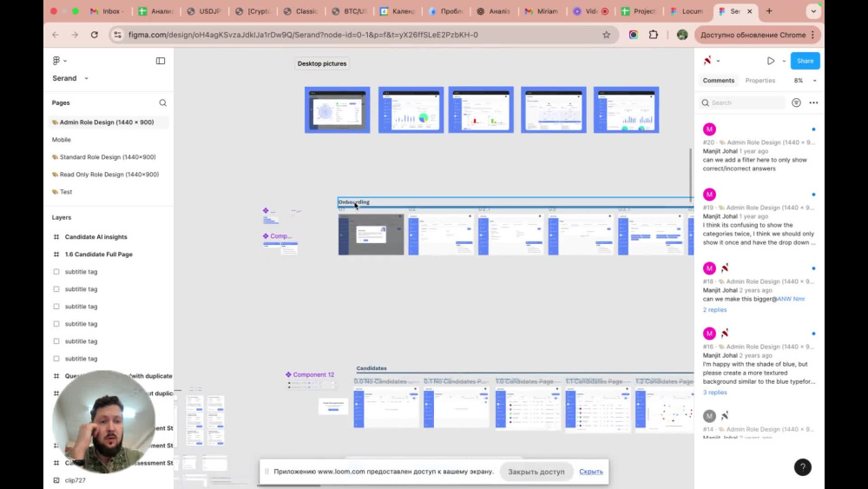This screenshot has height=489, width=868.
Task: Select the clip727 layer
Action: click(75, 480)
